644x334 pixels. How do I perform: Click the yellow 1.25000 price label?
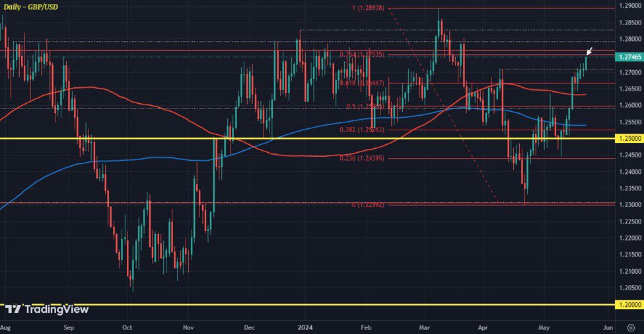click(629, 139)
